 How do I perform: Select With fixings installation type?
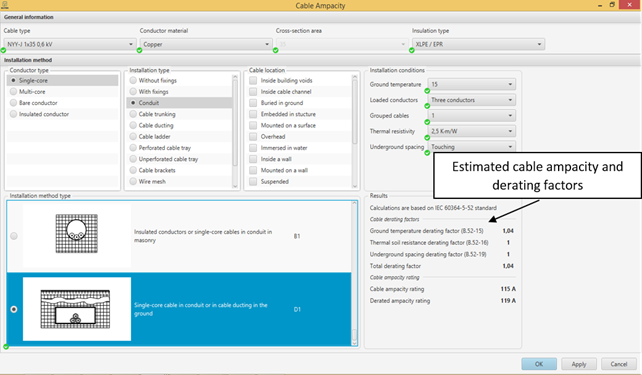(x=133, y=92)
